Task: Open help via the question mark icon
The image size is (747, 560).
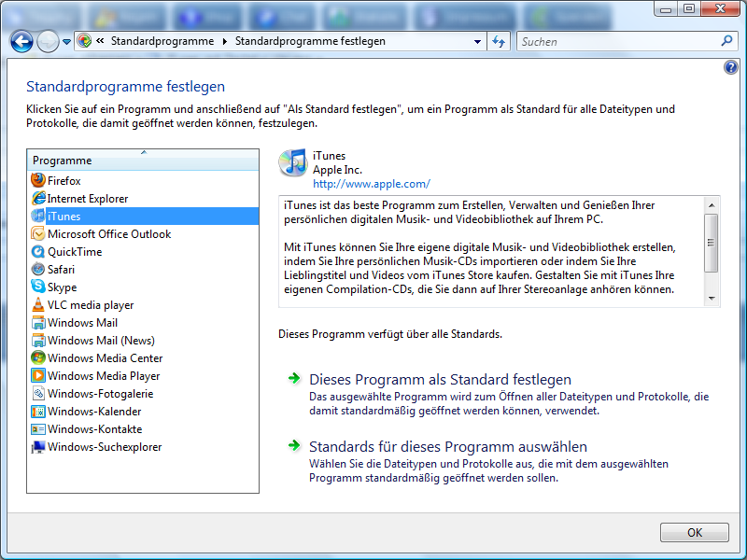Action: pyautogui.click(x=731, y=67)
